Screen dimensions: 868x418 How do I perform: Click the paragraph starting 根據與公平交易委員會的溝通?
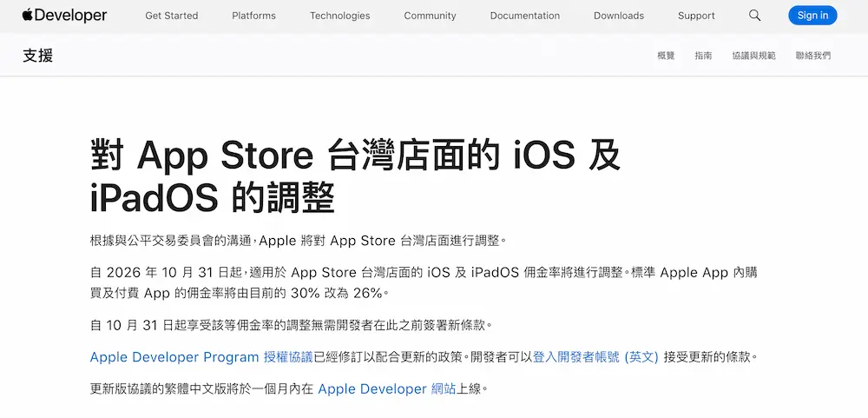pyautogui.click(x=299, y=241)
